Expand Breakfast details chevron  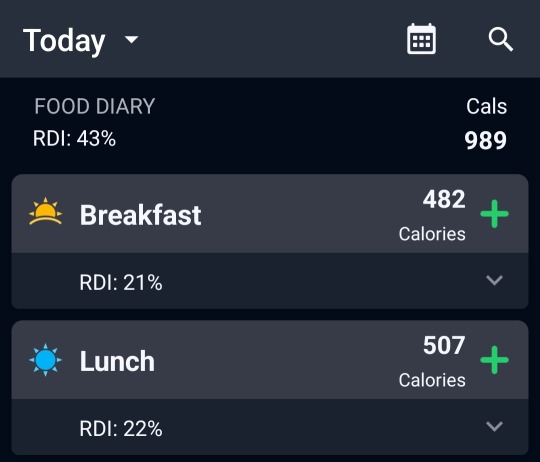pos(494,280)
